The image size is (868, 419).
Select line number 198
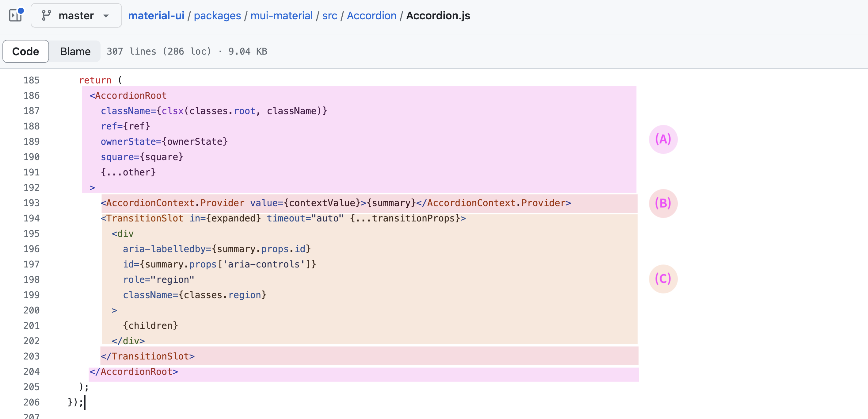click(x=31, y=280)
